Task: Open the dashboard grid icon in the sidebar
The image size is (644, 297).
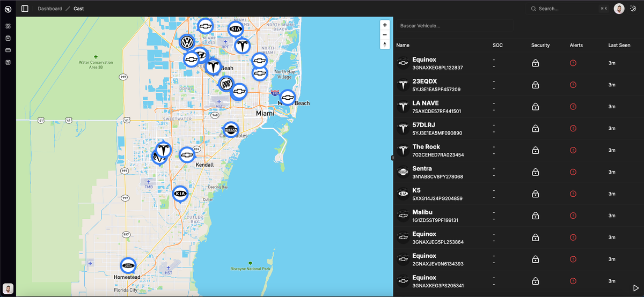Action: click(x=8, y=26)
